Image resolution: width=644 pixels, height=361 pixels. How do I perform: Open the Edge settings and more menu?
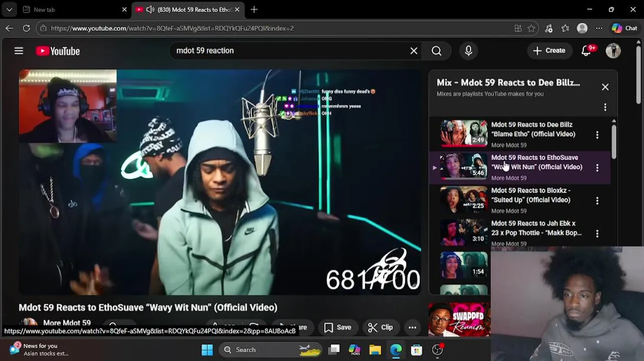coord(599,28)
